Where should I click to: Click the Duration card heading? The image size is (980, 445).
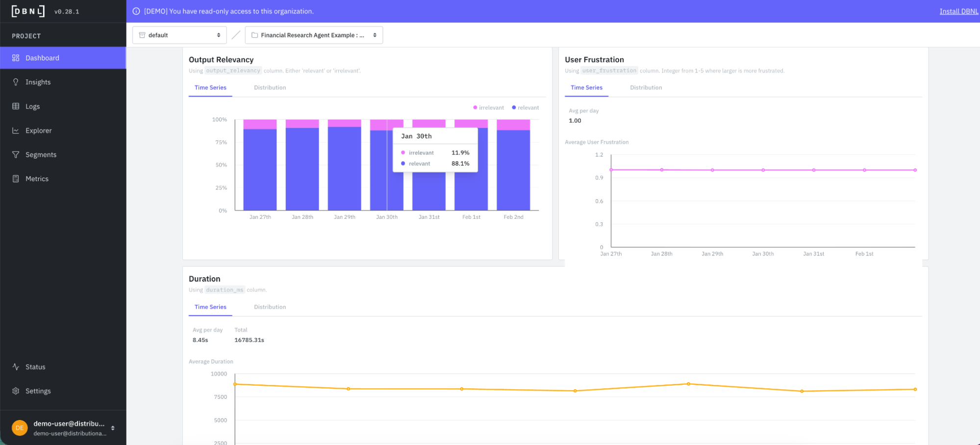pyautogui.click(x=204, y=279)
